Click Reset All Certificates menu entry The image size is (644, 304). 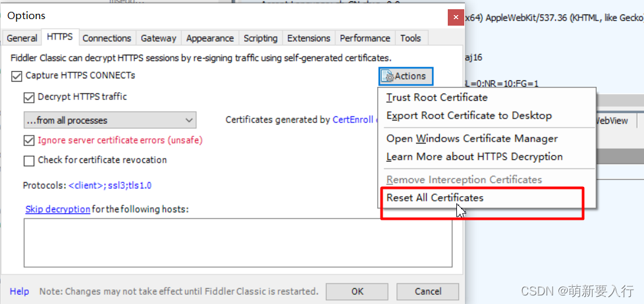point(435,197)
